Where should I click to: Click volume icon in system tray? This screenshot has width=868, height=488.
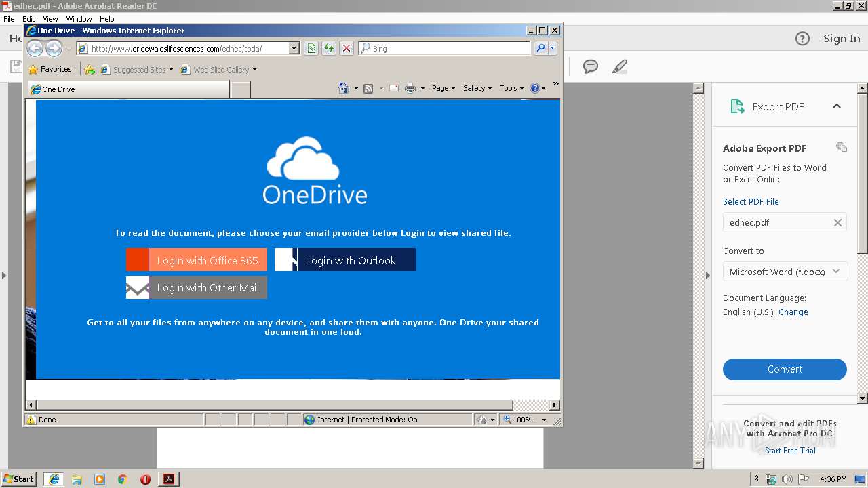(787, 479)
